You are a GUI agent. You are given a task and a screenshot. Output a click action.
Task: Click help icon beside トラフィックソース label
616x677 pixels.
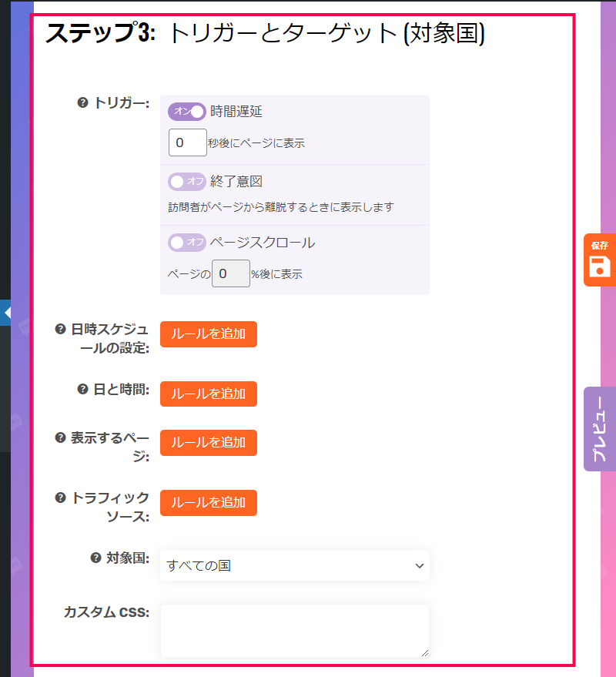(60, 498)
